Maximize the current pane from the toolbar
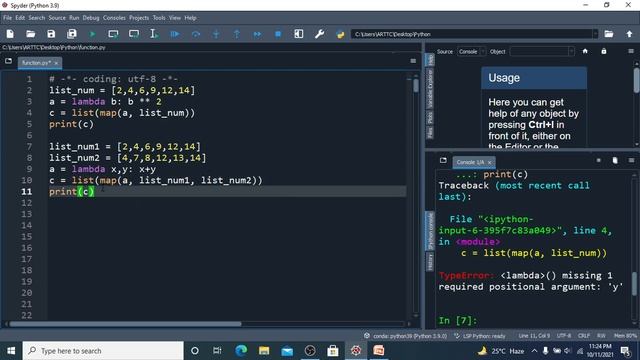The width and height of the screenshot is (640, 360). (x=299, y=34)
